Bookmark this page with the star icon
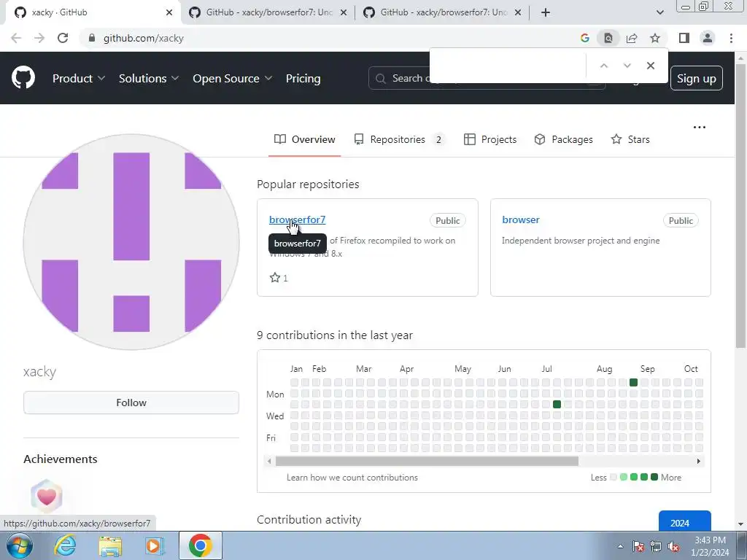747x560 pixels. [x=655, y=38]
